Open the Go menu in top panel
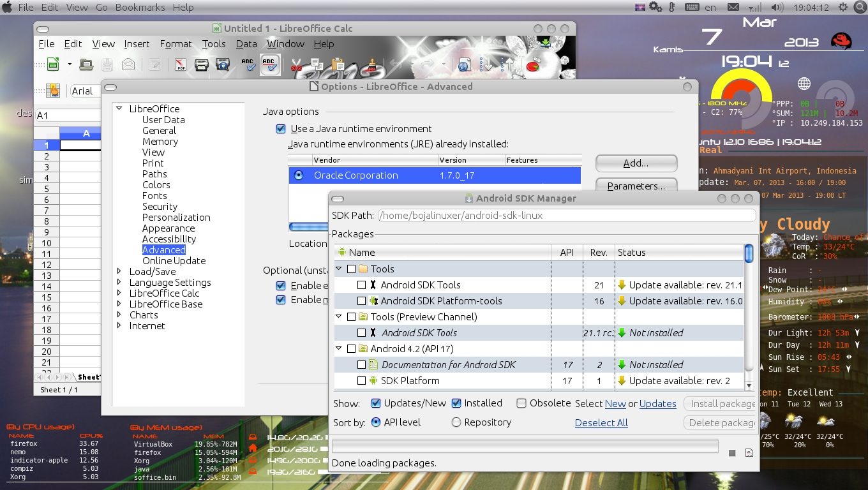Screen dimensions: 868x490 click(101, 8)
